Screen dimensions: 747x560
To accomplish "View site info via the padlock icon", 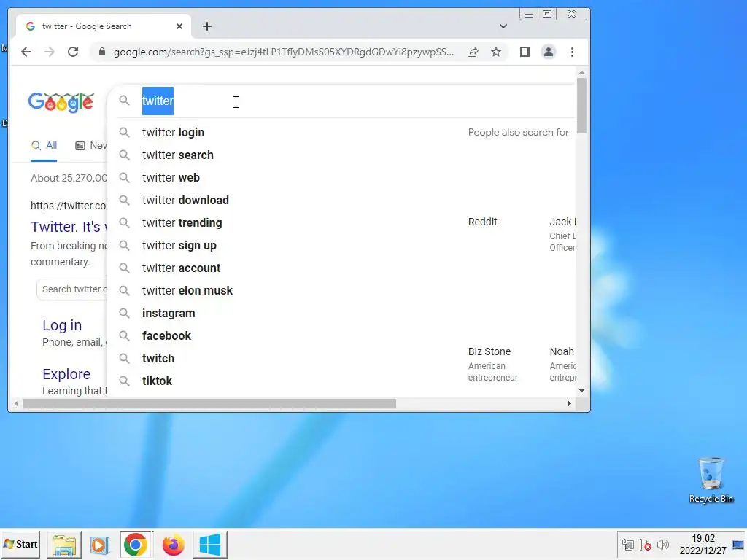I will point(101,52).
